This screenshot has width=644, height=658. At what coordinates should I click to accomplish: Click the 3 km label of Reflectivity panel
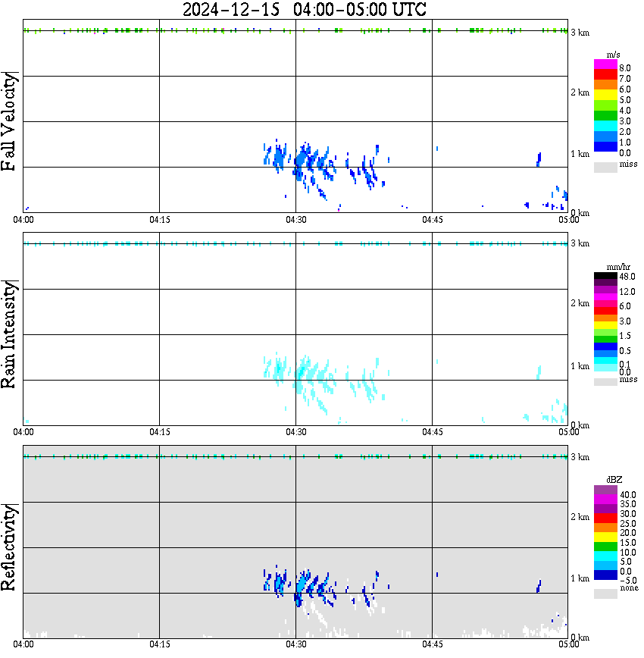(x=580, y=457)
